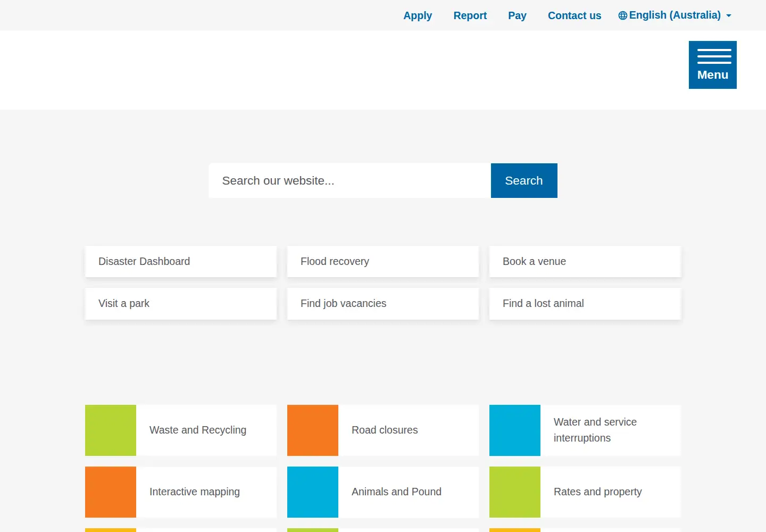
Task: Open Find job vacancies quick link
Action: pos(383,303)
